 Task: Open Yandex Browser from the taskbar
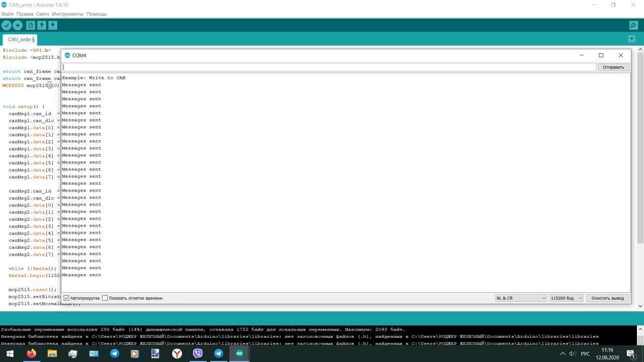[177, 353]
